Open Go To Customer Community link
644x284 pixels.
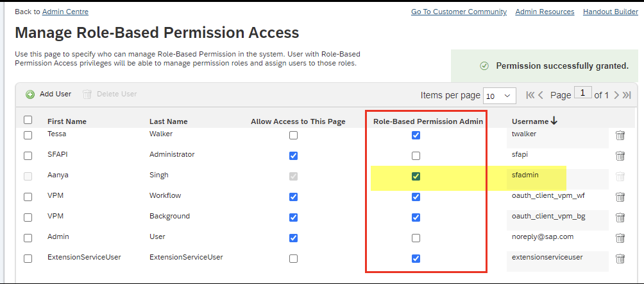[459, 12]
